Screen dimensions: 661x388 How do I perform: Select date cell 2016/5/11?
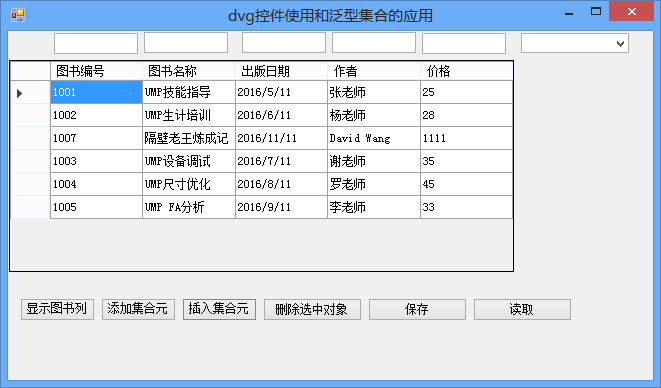pyautogui.click(x=282, y=92)
